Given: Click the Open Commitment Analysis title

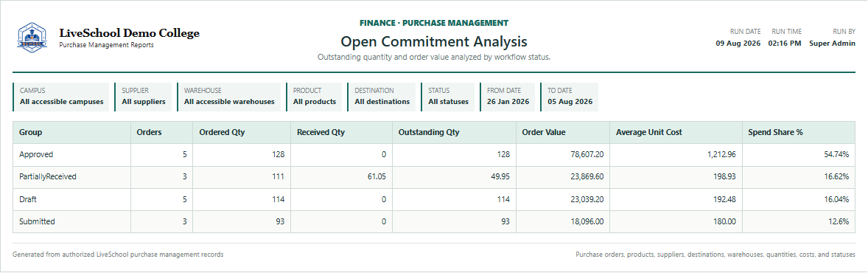Looking at the screenshot, I should pyautogui.click(x=433, y=41).
